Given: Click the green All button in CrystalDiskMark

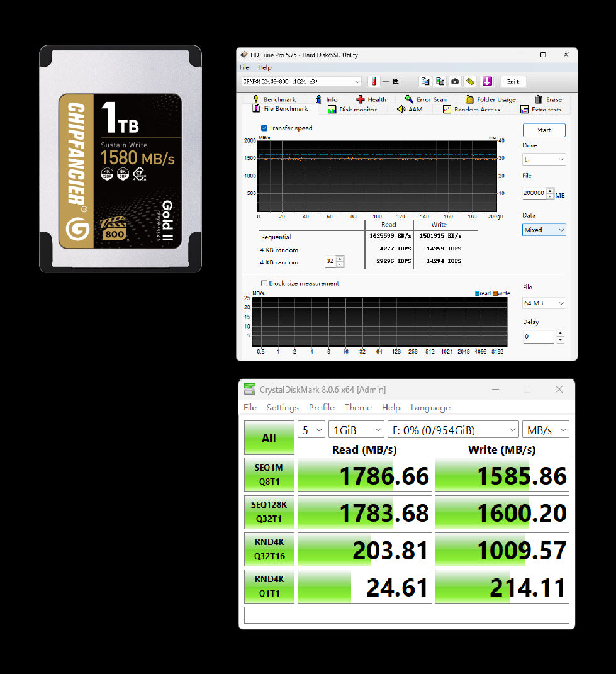Looking at the screenshot, I should (269, 438).
